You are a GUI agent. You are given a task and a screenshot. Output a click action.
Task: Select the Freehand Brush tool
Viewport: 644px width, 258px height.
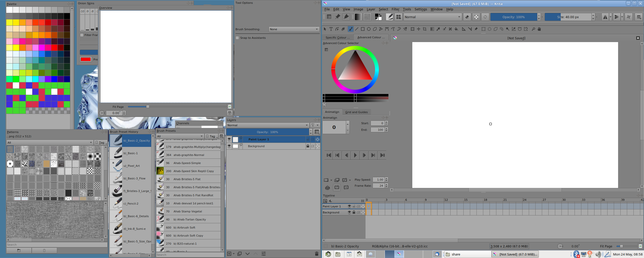coord(350,29)
